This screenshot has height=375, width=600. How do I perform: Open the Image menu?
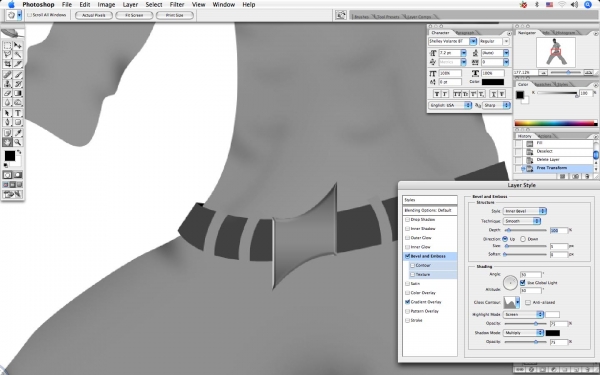coord(106,5)
